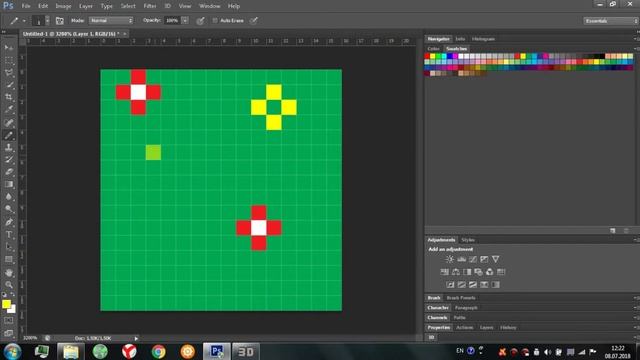Open the Tool Preset picker arrow
The height and width of the screenshot is (360, 640).
coord(24,20)
